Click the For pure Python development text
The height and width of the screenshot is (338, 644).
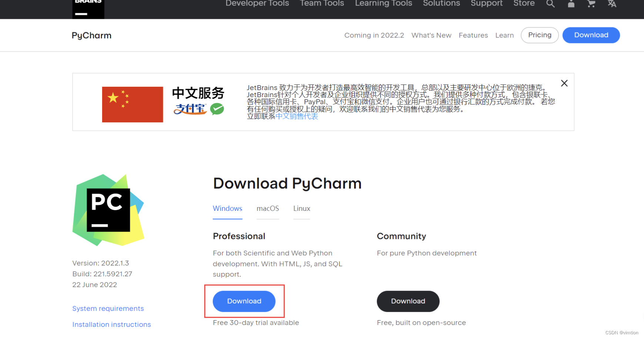(x=427, y=253)
